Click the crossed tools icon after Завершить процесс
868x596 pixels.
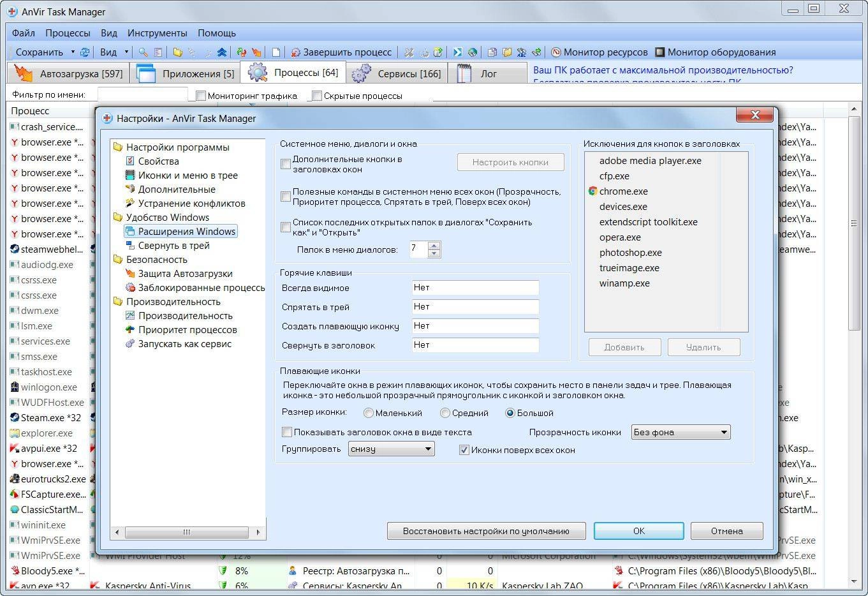pyautogui.click(x=409, y=52)
